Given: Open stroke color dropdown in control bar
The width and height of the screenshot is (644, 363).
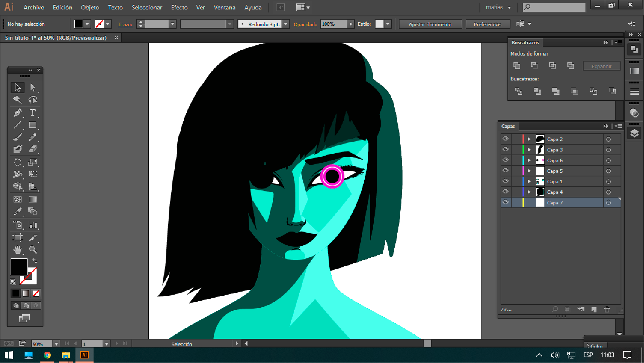Looking at the screenshot, I should coord(108,24).
